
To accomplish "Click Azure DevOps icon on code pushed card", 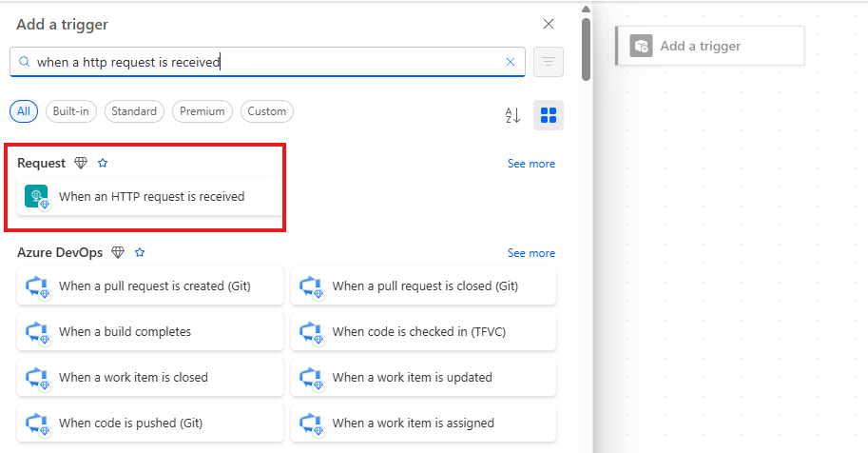I will pyautogui.click(x=36, y=423).
